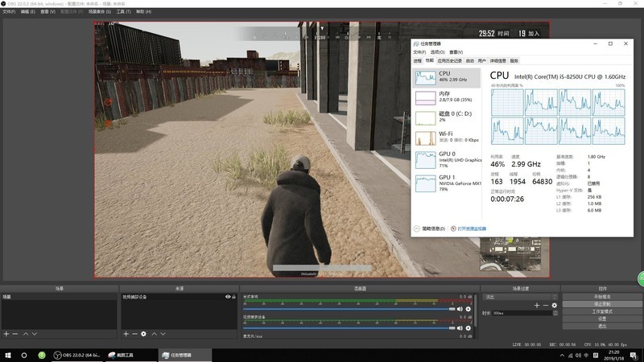Click the add scene plus icon

coord(6,333)
